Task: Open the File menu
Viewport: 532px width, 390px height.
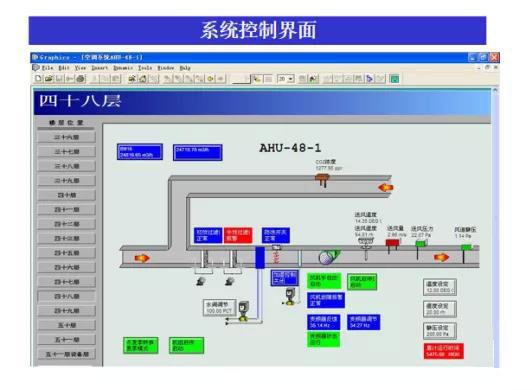Action: point(47,68)
